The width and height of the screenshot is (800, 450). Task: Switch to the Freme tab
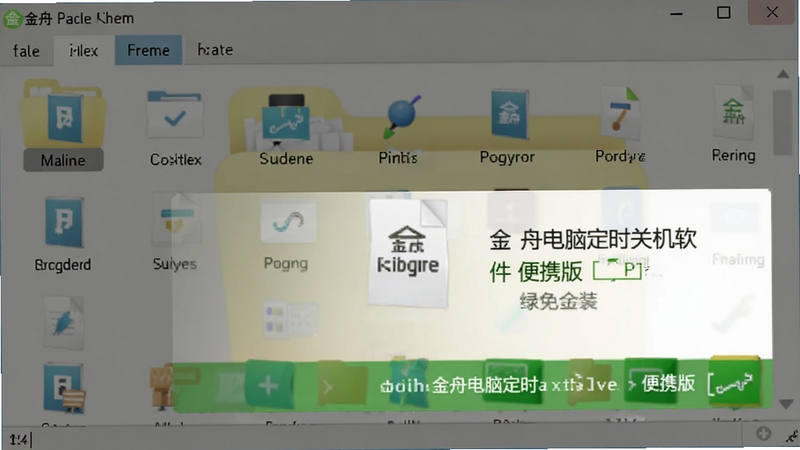[148, 50]
